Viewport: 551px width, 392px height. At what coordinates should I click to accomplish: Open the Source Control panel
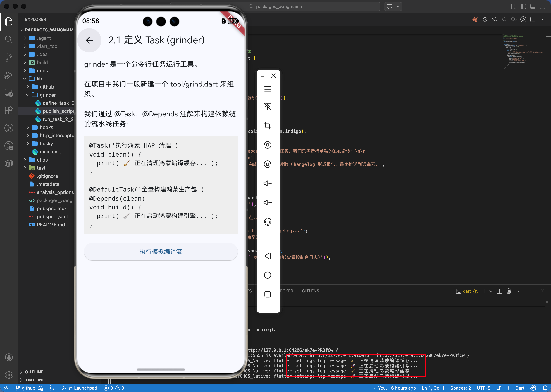9,57
